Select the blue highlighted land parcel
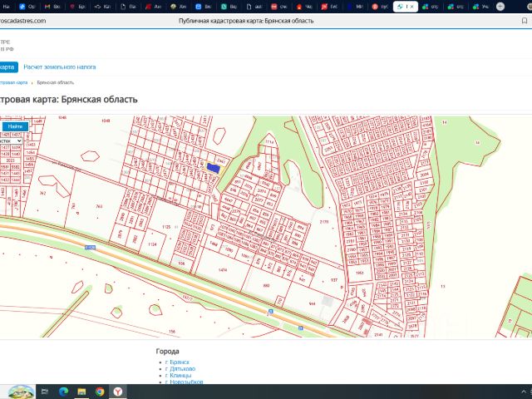This screenshot has width=532, height=399. click(214, 167)
